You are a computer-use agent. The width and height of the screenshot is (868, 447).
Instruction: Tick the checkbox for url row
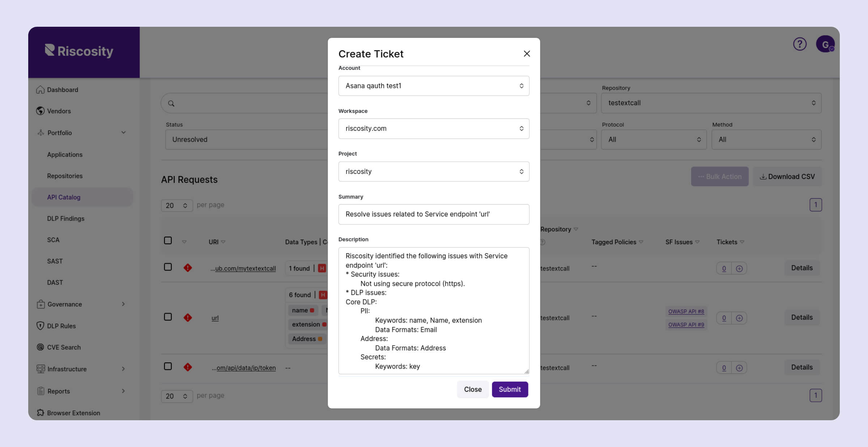point(168,317)
